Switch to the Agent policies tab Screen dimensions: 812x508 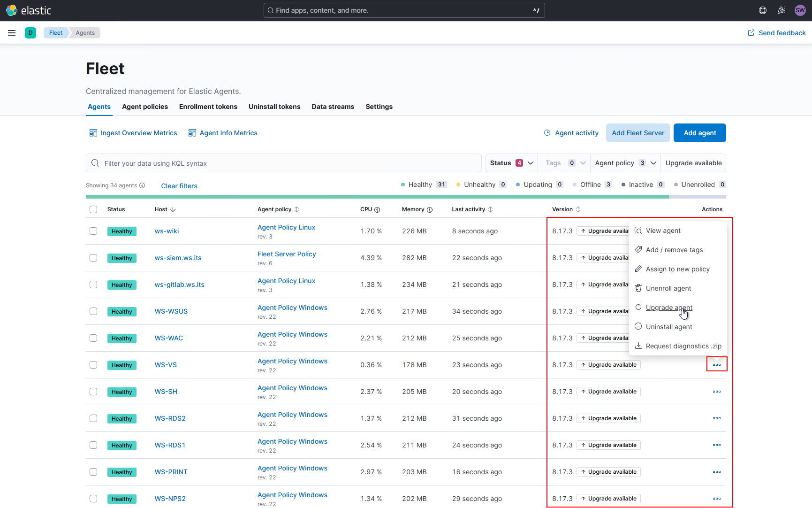(145, 107)
